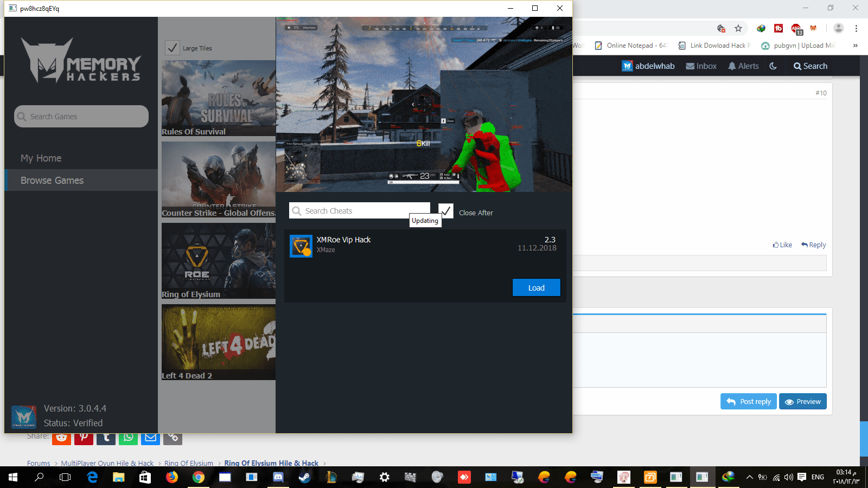
Task: Open the Internet Download Manager extension
Action: (761, 28)
